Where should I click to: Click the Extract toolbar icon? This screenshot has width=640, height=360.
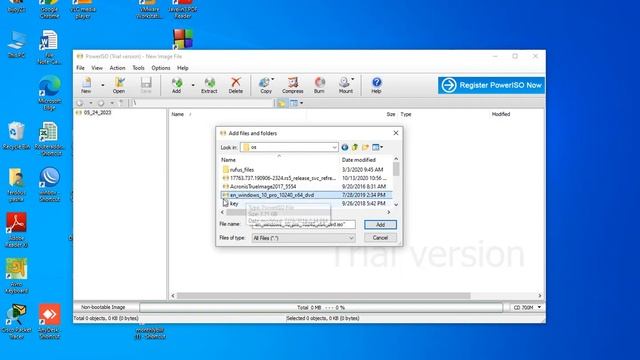[x=209, y=85]
